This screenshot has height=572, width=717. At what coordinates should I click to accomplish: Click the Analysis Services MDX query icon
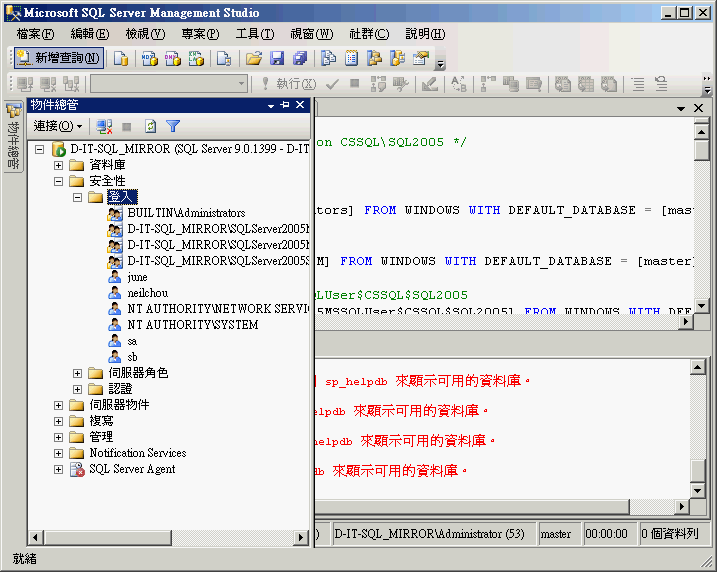click(x=150, y=58)
